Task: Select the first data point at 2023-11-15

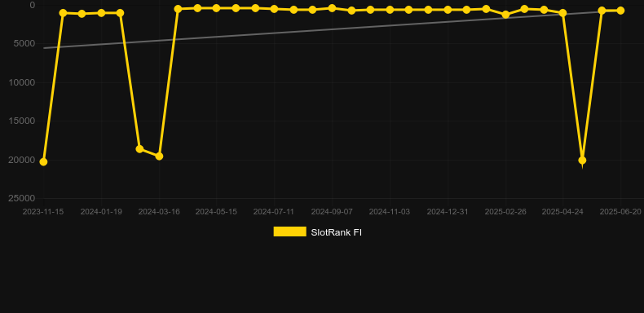Action: 43,162
